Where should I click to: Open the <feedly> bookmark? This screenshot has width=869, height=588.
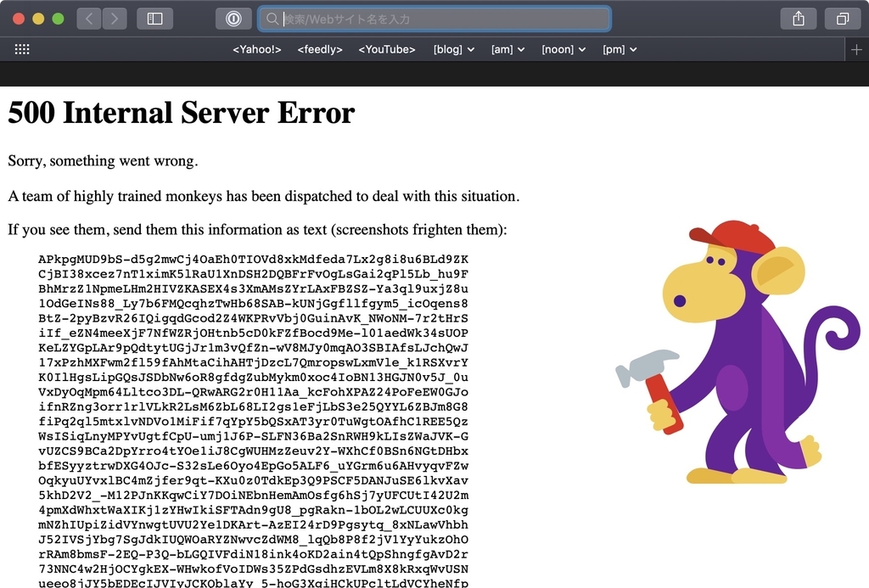click(320, 49)
